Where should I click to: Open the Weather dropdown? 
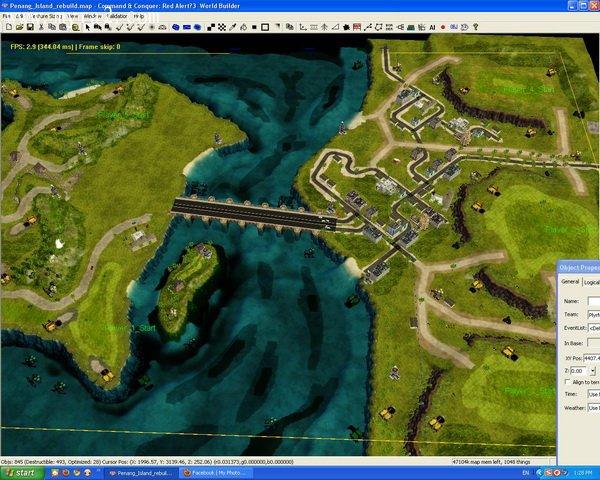(x=594, y=408)
